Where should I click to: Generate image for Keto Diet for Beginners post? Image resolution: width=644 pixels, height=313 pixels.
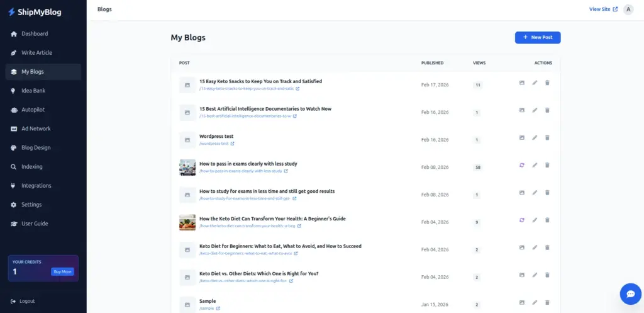pos(521,248)
